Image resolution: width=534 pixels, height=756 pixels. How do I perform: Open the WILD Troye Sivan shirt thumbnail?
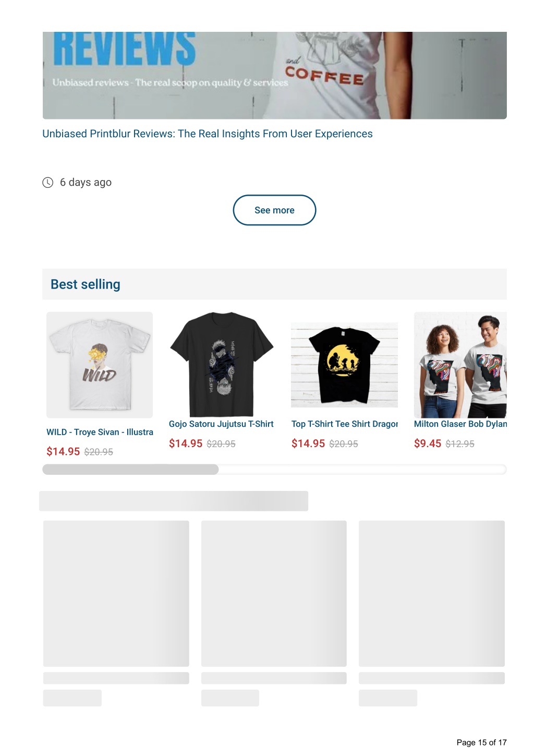(100, 365)
